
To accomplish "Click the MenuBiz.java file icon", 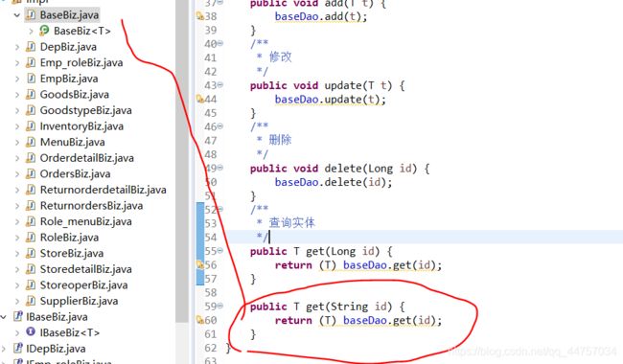I will coord(31,142).
